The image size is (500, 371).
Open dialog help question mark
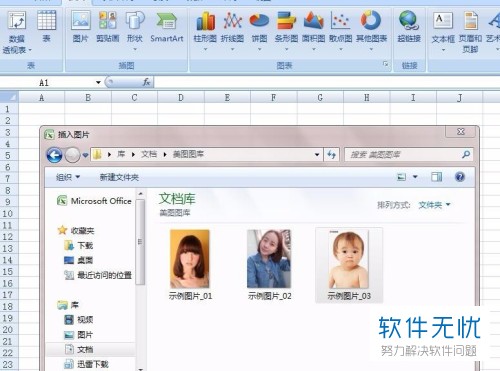tap(460, 177)
